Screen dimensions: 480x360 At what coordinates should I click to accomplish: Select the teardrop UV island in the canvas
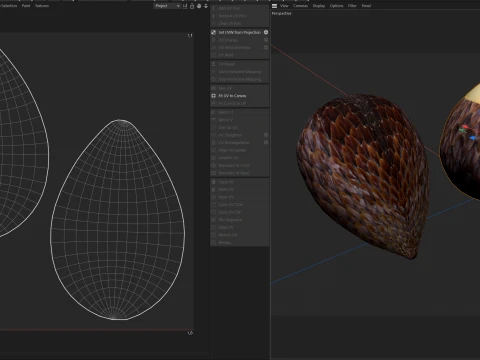(117, 220)
